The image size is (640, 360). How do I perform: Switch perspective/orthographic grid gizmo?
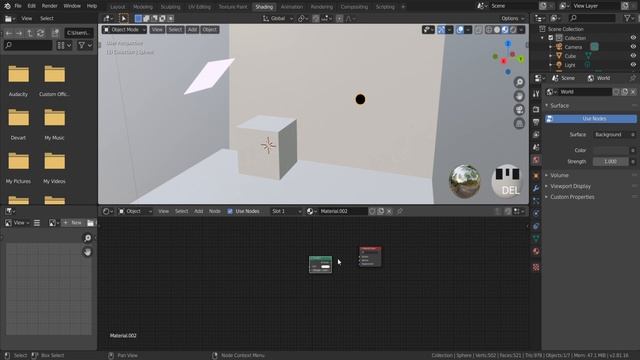tap(519, 123)
